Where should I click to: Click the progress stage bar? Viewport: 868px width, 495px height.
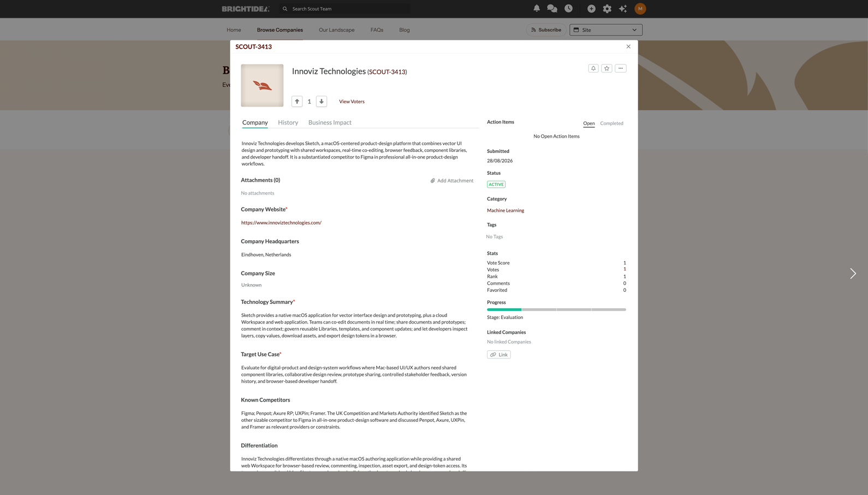556,310
